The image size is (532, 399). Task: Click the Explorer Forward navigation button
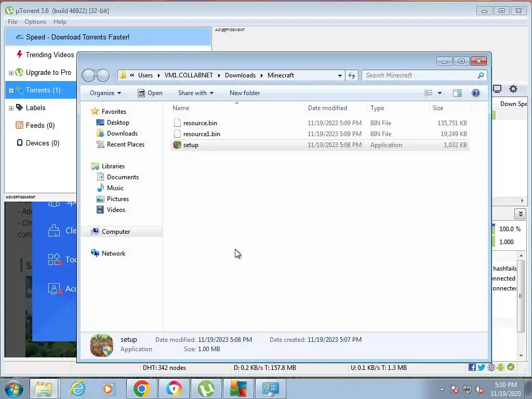tap(103, 75)
